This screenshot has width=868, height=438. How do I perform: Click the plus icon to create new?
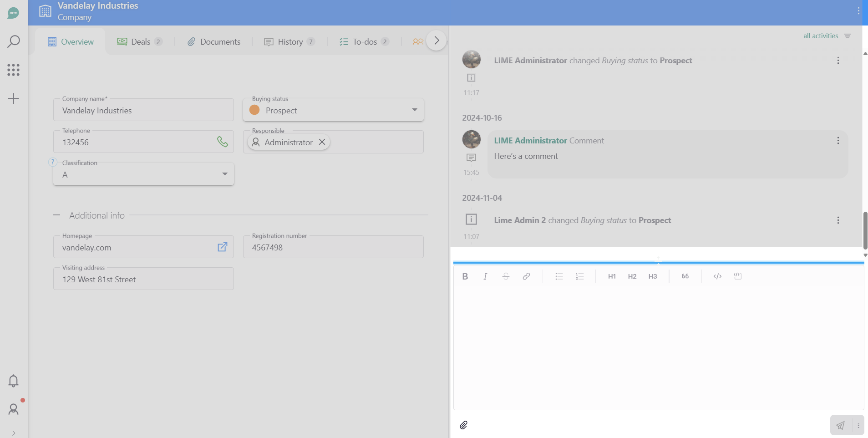coord(14,99)
